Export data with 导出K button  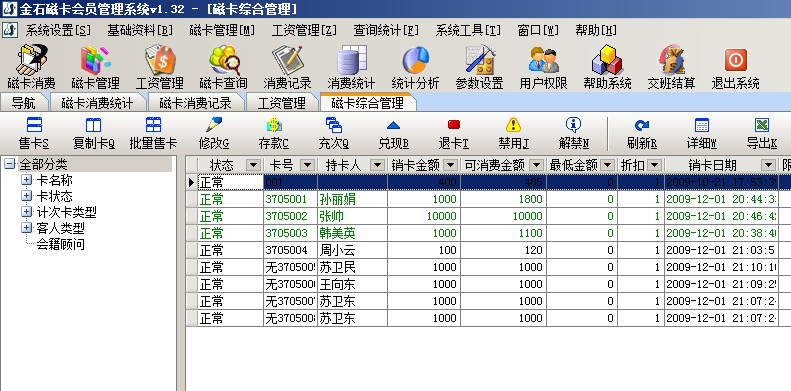pos(762,134)
